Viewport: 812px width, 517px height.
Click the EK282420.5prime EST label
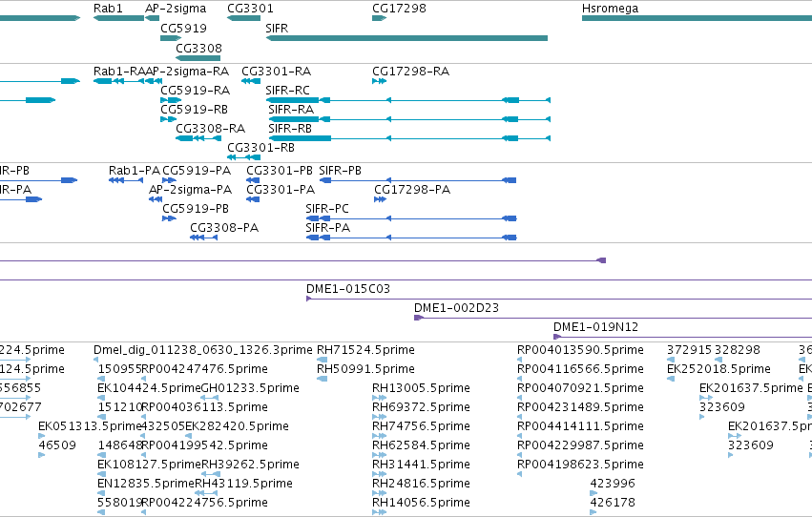[x=237, y=427]
